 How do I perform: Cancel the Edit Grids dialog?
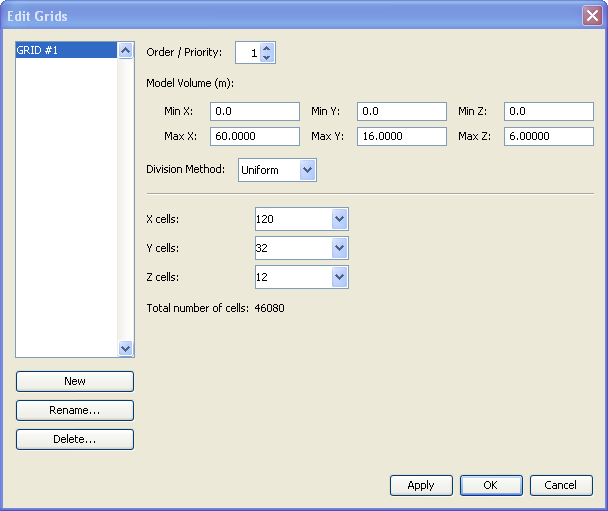pos(561,485)
